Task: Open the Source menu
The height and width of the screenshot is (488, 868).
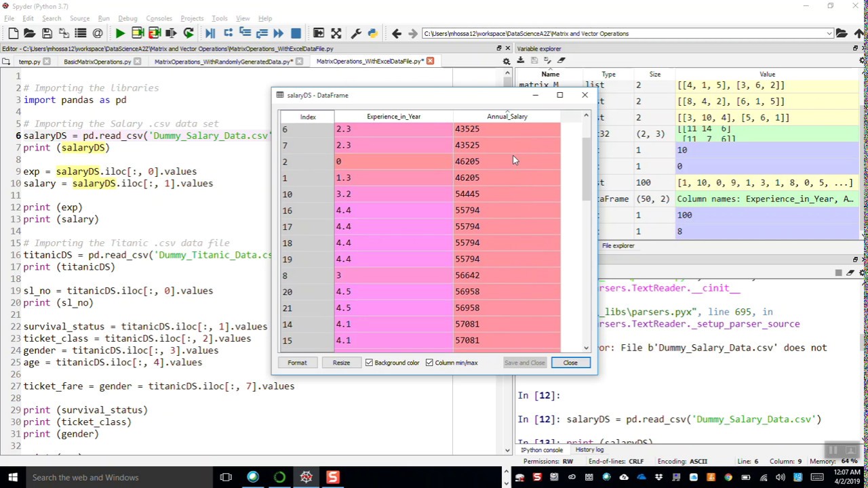Action: tap(79, 18)
